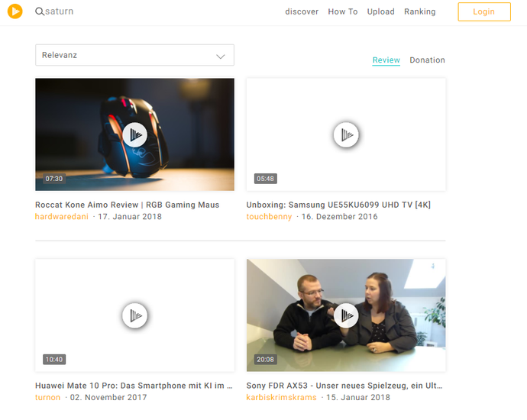Screen dimensions: 527x420
Task: Play the Sony FDR AX53 video
Action: click(x=346, y=315)
